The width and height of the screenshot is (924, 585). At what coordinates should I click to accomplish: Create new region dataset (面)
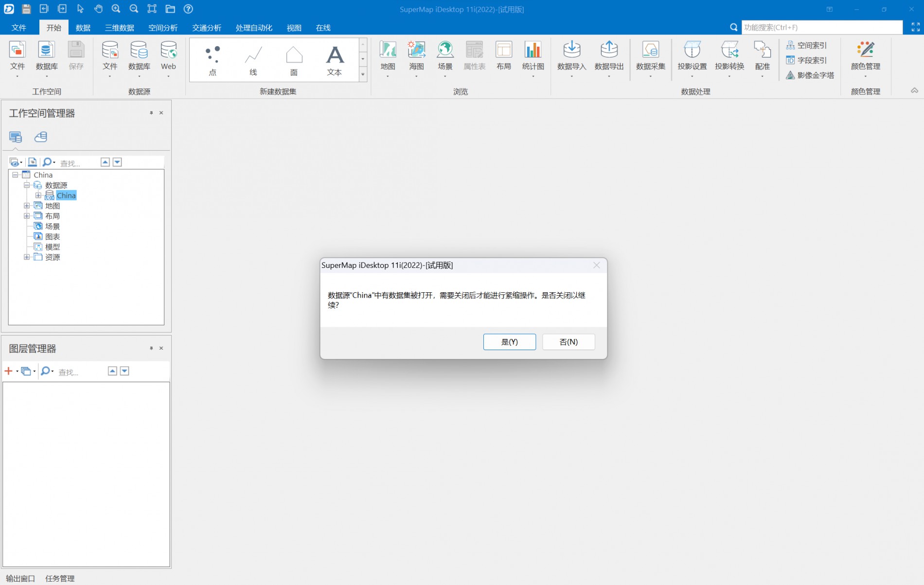tap(294, 60)
